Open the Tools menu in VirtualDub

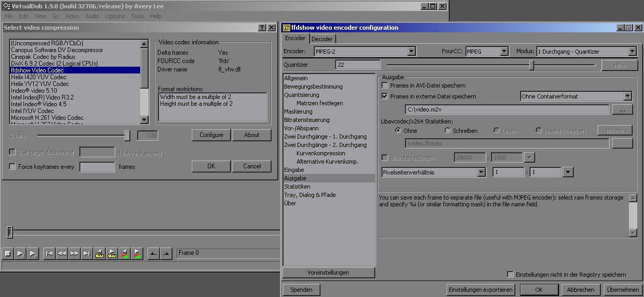coord(138,16)
